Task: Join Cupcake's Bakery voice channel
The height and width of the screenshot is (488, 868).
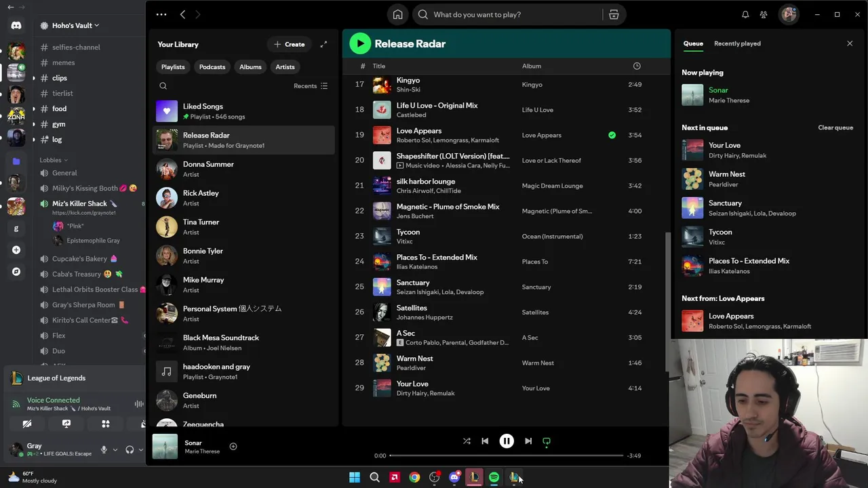Action: pos(79,258)
